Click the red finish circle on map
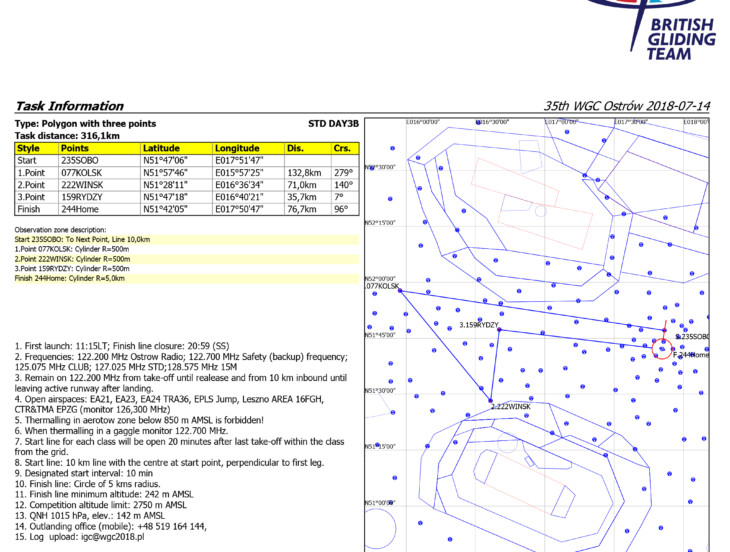Image resolution: width=730 pixels, height=552 pixels. pyautogui.click(x=661, y=348)
